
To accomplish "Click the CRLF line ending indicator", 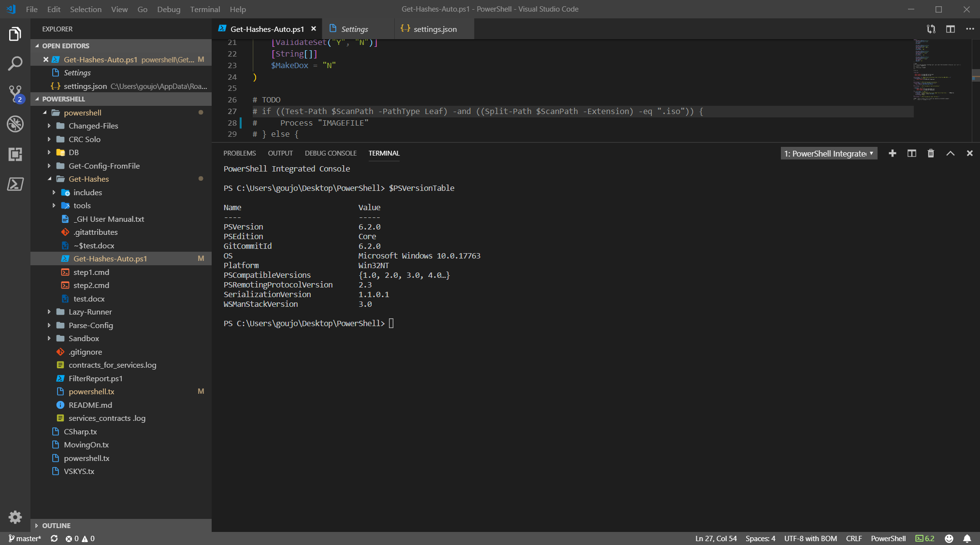I will (853, 538).
